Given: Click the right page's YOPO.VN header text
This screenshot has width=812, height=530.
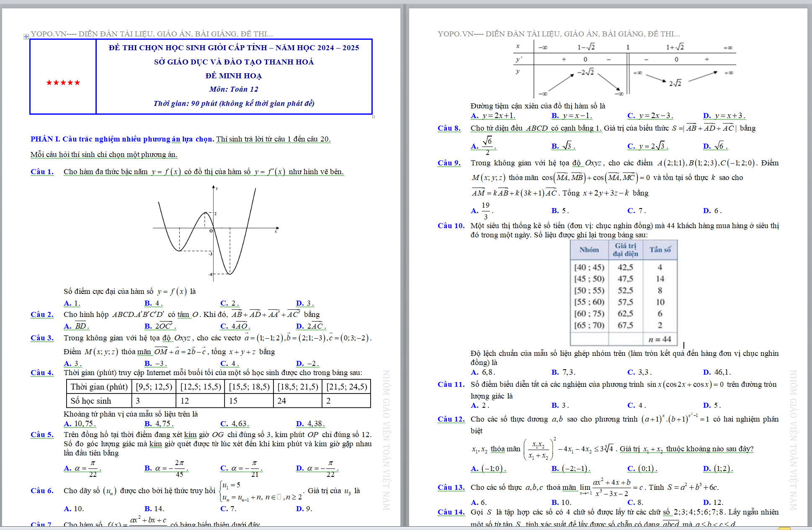Looking at the screenshot, I should [559, 34].
